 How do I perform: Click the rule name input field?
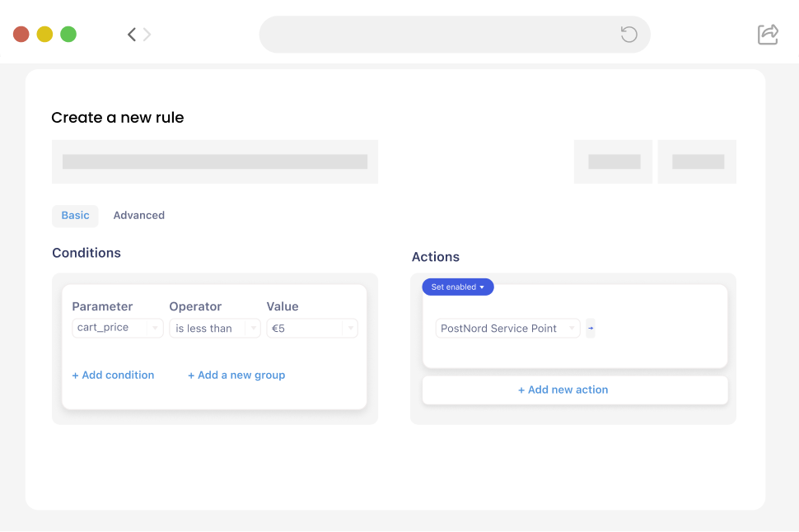coord(215,161)
